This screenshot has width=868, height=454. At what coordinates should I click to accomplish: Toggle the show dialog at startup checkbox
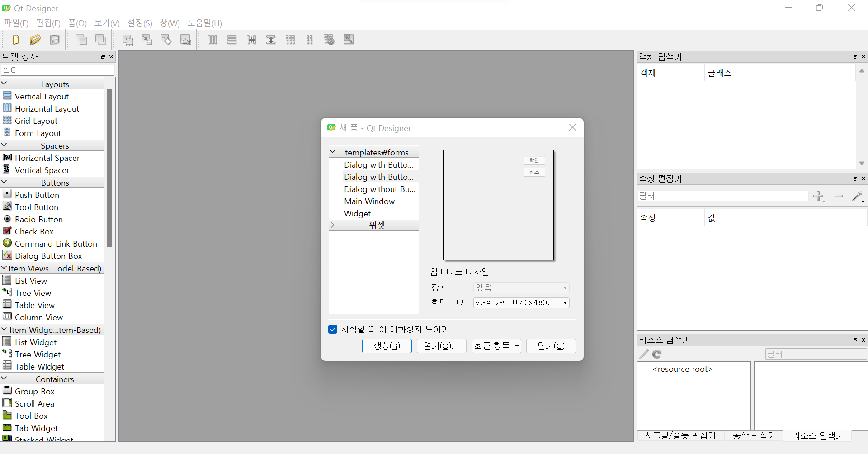(x=333, y=329)
